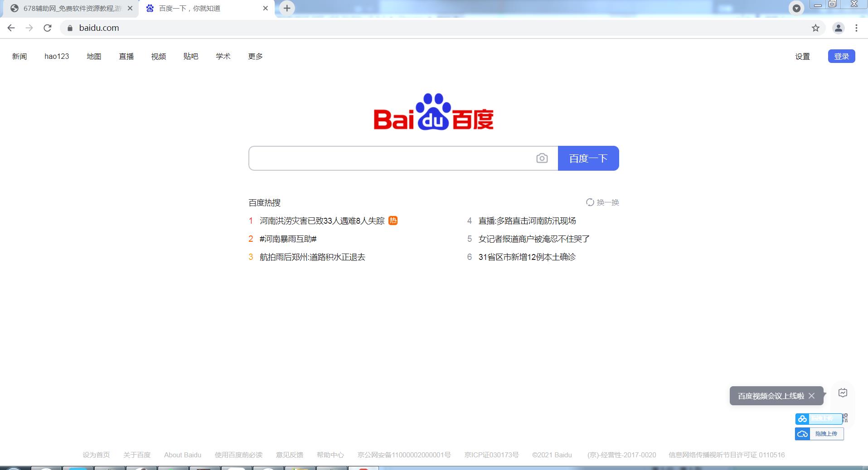868x470 pixels.
Task: Click the camera image-search icon
Action: click(542, 158)
